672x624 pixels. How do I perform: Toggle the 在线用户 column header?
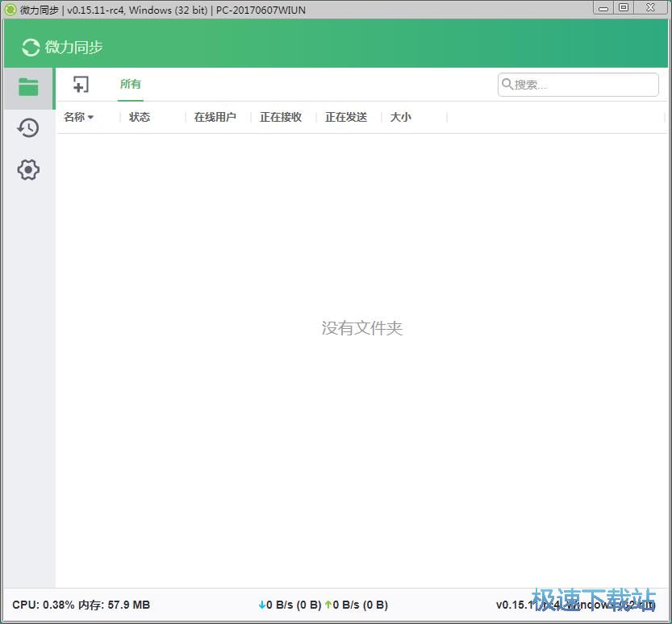[215, 117]
